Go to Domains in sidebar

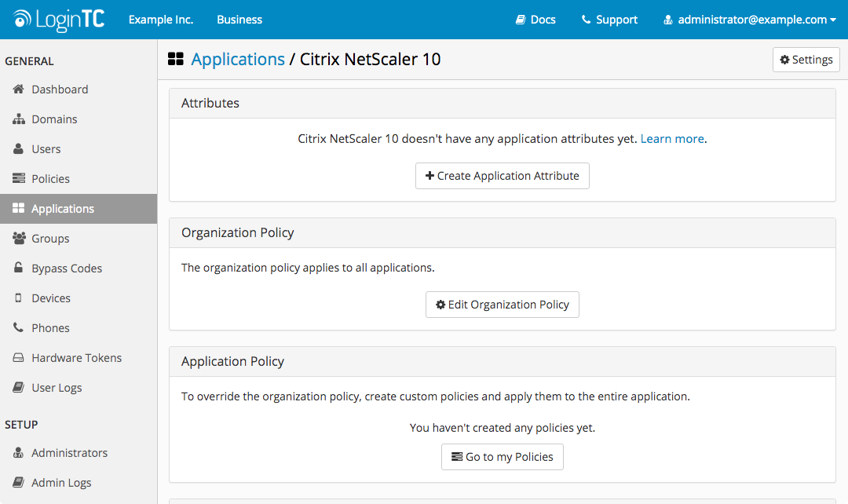tap(79, 119)
